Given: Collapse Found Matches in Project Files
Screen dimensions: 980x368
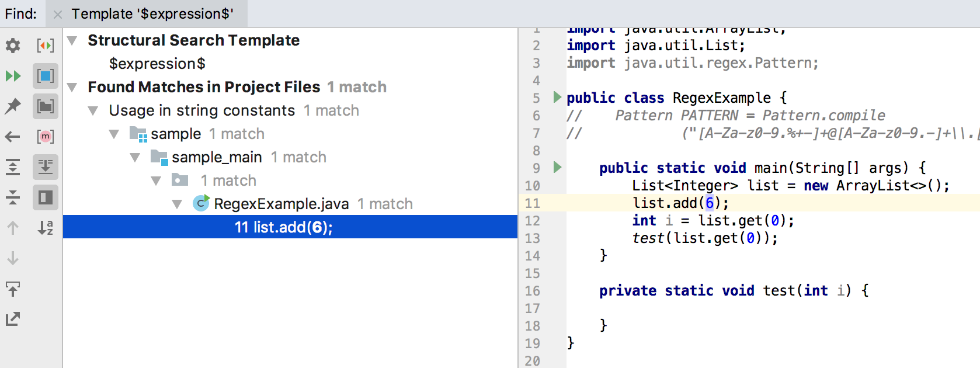Looking at the screenshot, I should click(x=72, y=87).
